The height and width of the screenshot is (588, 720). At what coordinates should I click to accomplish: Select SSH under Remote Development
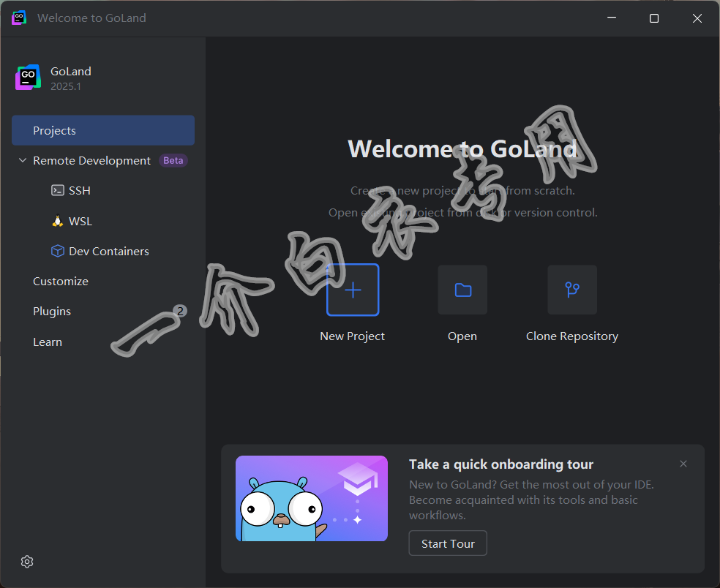point(80,190)
